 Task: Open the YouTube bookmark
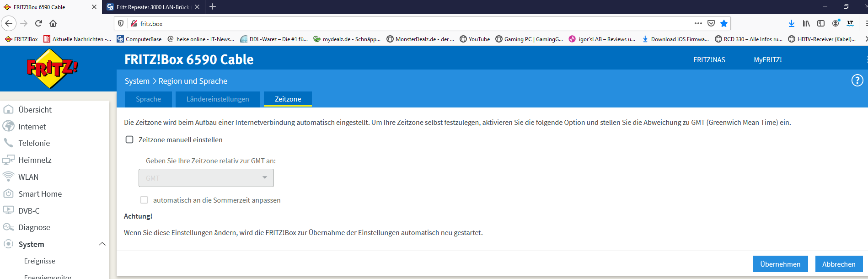(475, 39)
